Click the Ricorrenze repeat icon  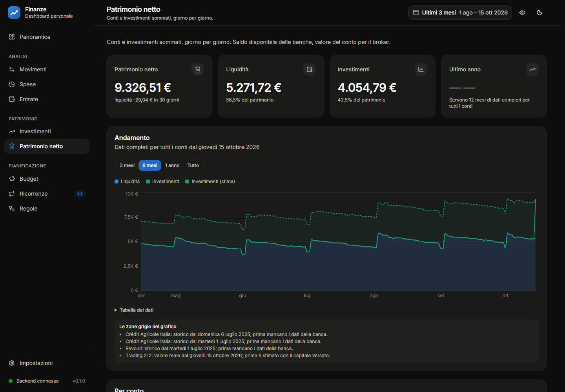(x=12, y=194)
